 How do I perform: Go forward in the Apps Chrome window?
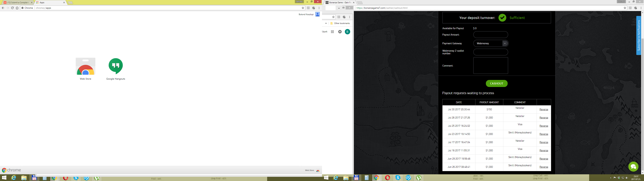(x=8, y=8)
